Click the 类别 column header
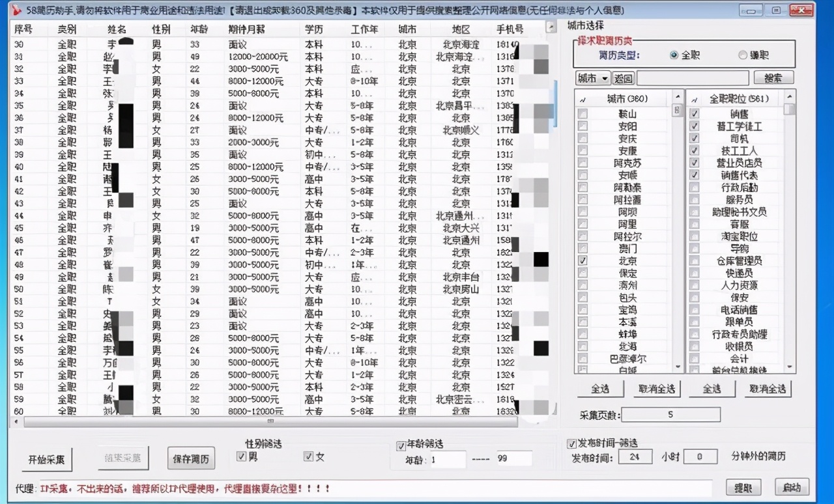Screen dimensions: 834x504 tap(67, 29)
